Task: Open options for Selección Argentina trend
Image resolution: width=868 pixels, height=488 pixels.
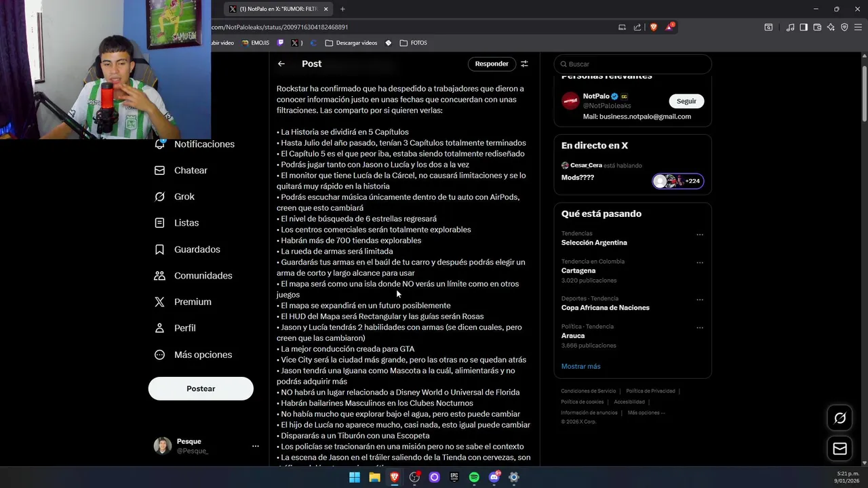Action: click(700, 235)
